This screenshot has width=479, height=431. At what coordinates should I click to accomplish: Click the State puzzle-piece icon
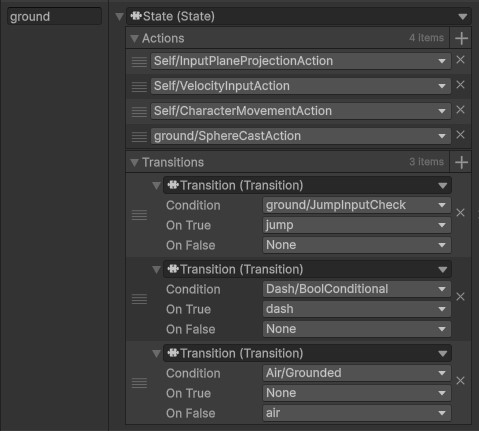pos(136,16)
